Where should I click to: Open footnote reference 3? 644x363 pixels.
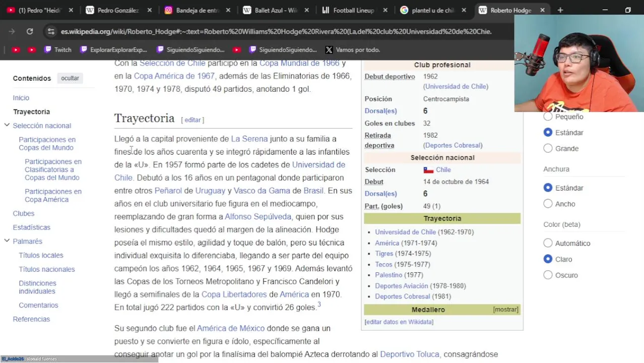(319, 305)
